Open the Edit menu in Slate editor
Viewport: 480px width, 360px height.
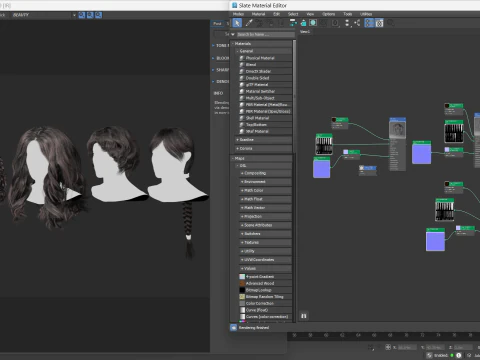click(276, 14)
